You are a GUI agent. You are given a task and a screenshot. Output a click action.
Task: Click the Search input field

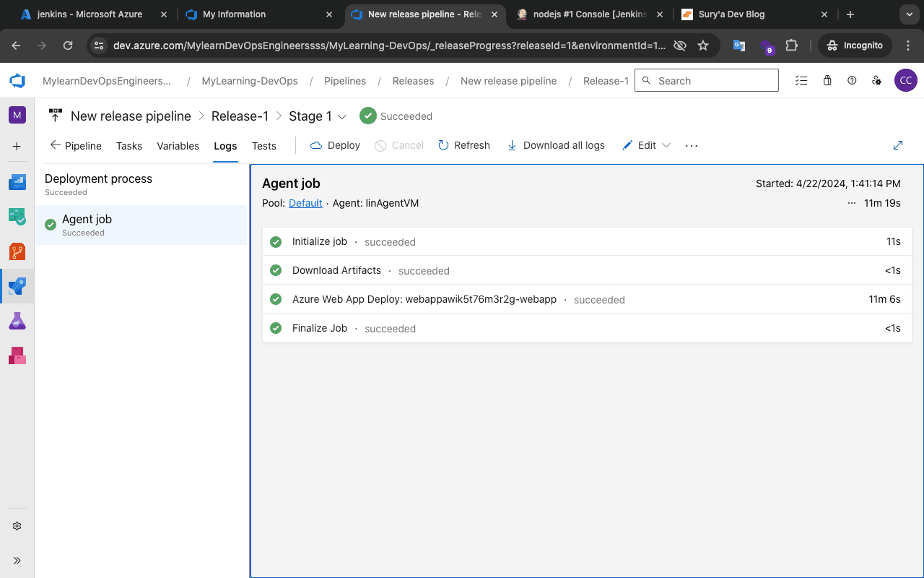(x=707, y=80)
